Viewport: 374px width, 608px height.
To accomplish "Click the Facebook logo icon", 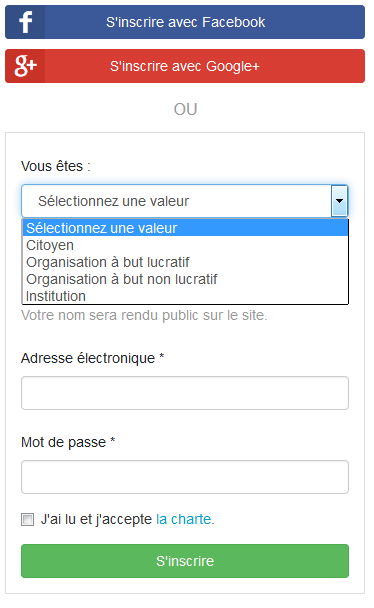I will 26,22.
